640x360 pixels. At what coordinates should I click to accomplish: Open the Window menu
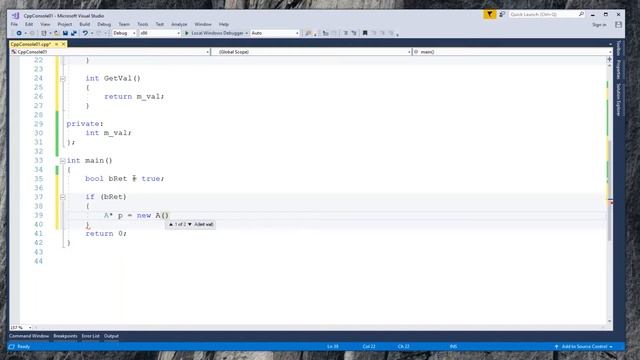tap(203, 24)
